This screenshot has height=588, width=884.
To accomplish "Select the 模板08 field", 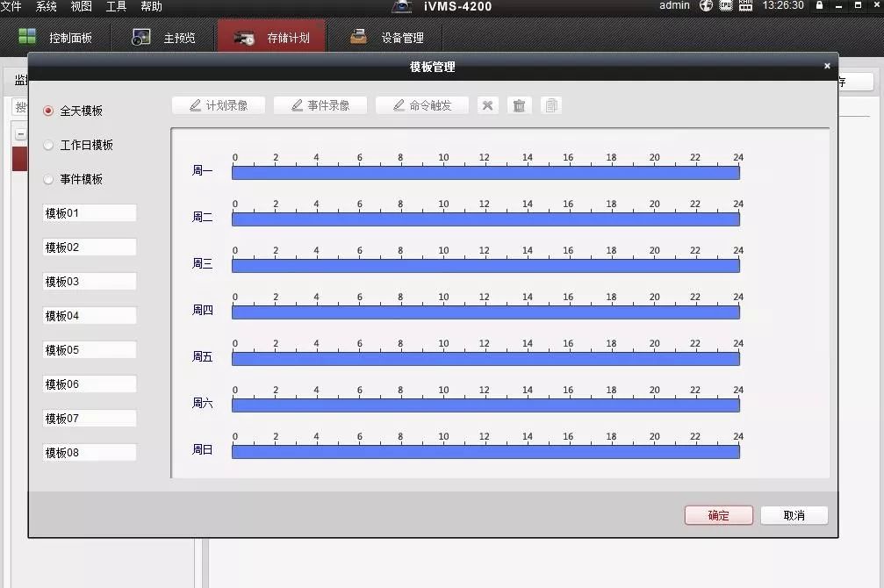I will [x=89, y=452].
